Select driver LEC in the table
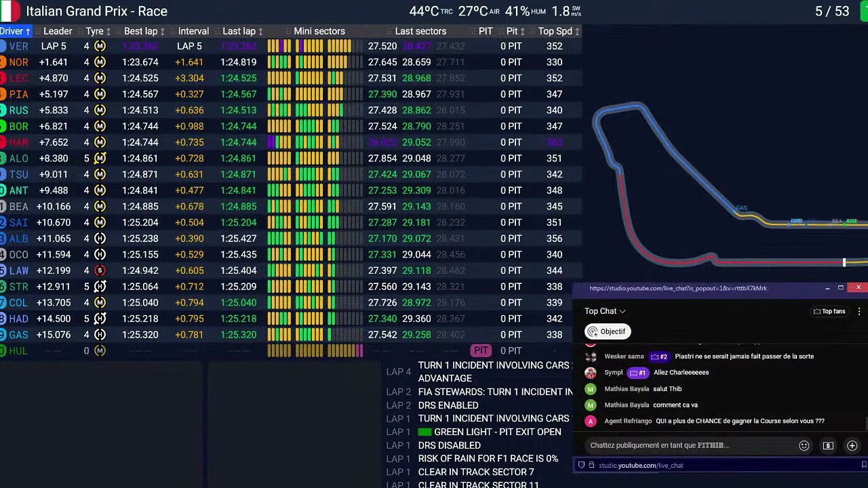The height and width of the screenshot is (488, 868). (18, 78)
